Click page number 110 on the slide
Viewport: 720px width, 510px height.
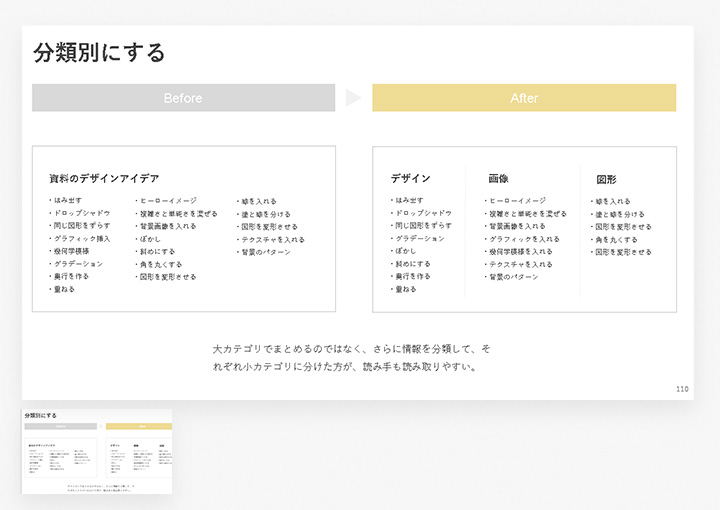pyautogui.click(x=682, y=389)
